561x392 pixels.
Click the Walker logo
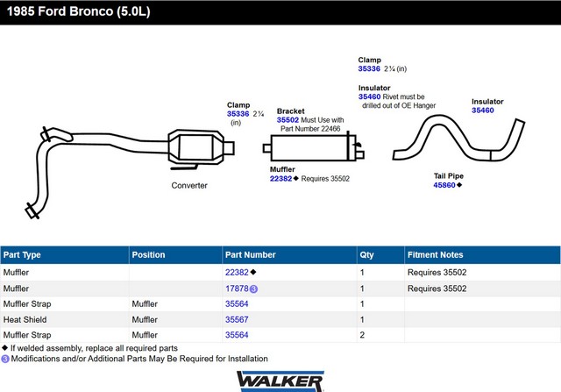(x=280, y=381)
